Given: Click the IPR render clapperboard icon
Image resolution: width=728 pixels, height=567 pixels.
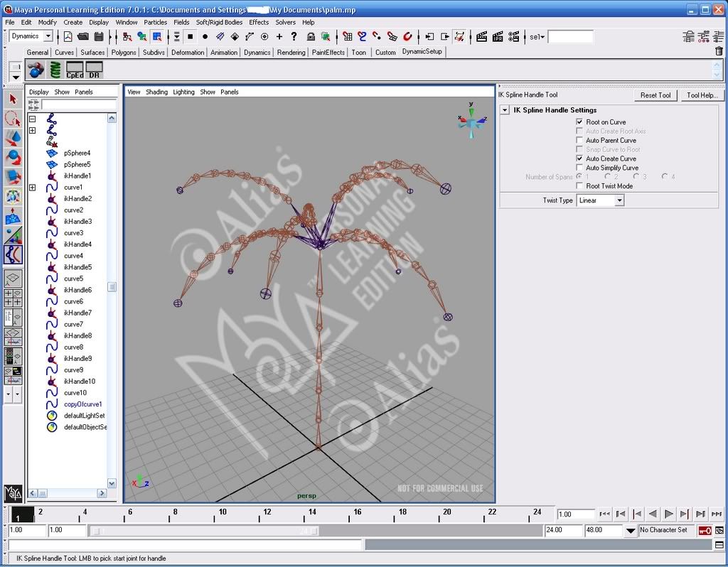Looking at the screenshot, I should [498, 37].
